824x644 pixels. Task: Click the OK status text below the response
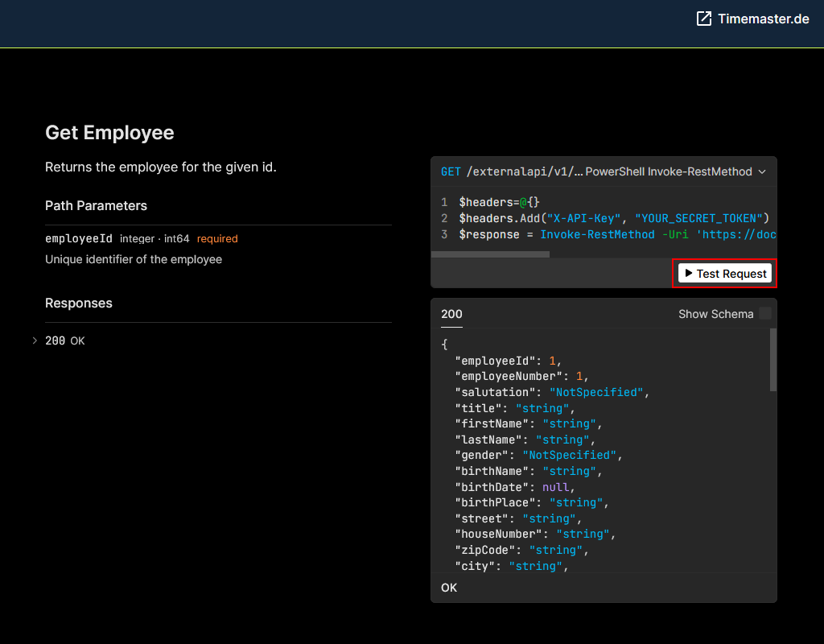(449, 588)
